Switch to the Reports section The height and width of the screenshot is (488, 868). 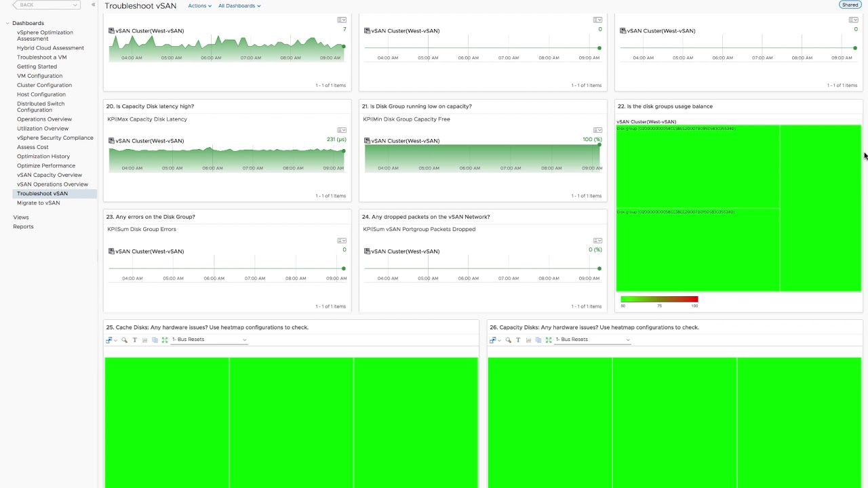coord(23,226)
